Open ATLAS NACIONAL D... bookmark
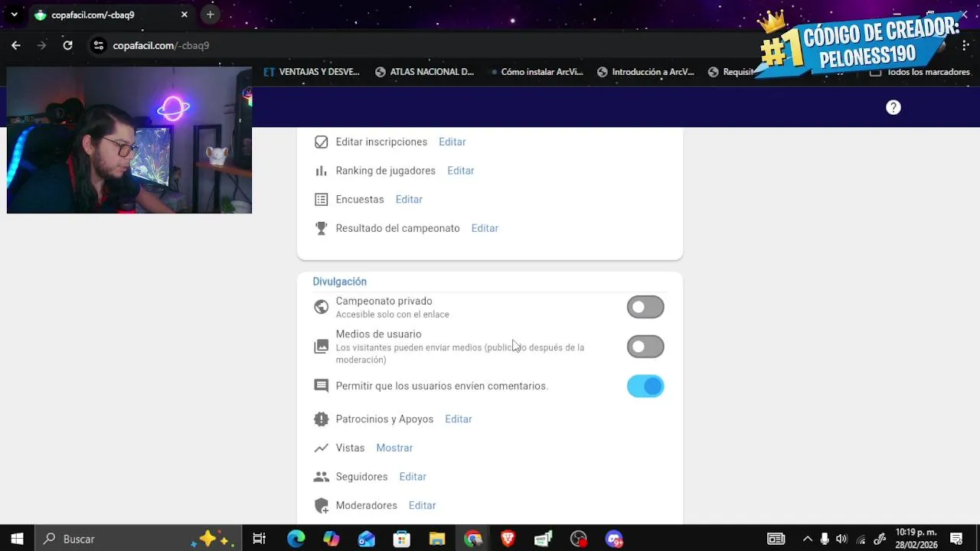The width and height of the screenshot is (980, 551). (x=425, y=72)
